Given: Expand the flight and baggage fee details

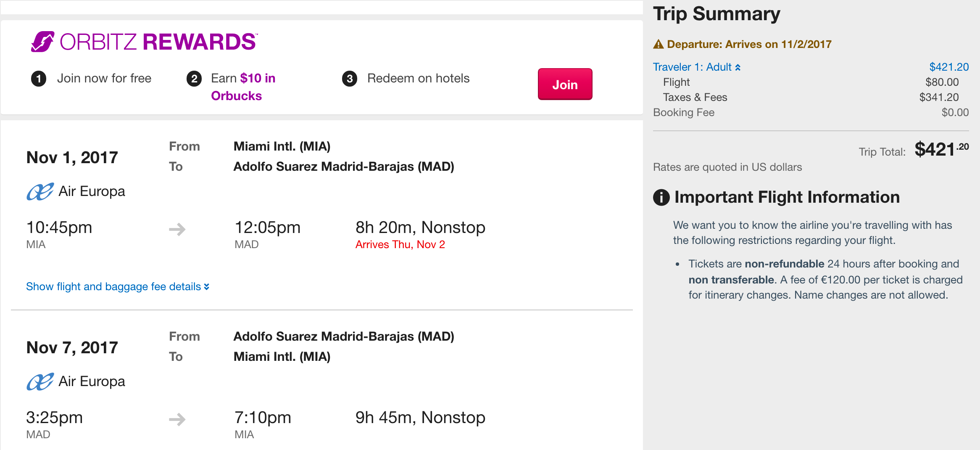Looking at the screenshot, I should 117,286.
